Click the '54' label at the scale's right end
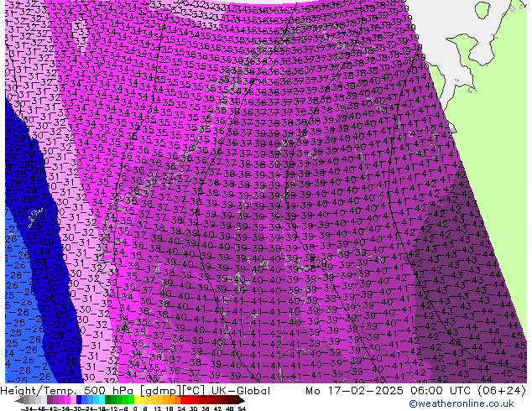 pyautogui.click(x=242, y=408)
